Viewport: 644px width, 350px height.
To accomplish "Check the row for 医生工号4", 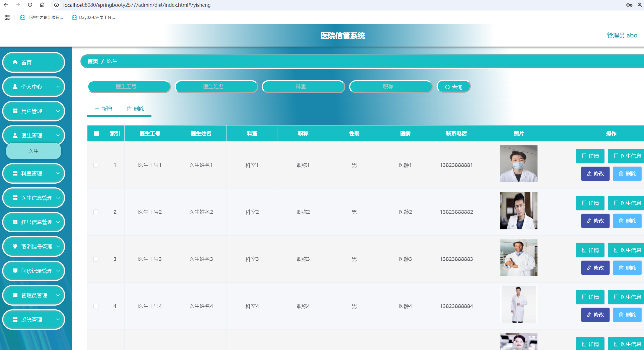I will tap(96, 306).
